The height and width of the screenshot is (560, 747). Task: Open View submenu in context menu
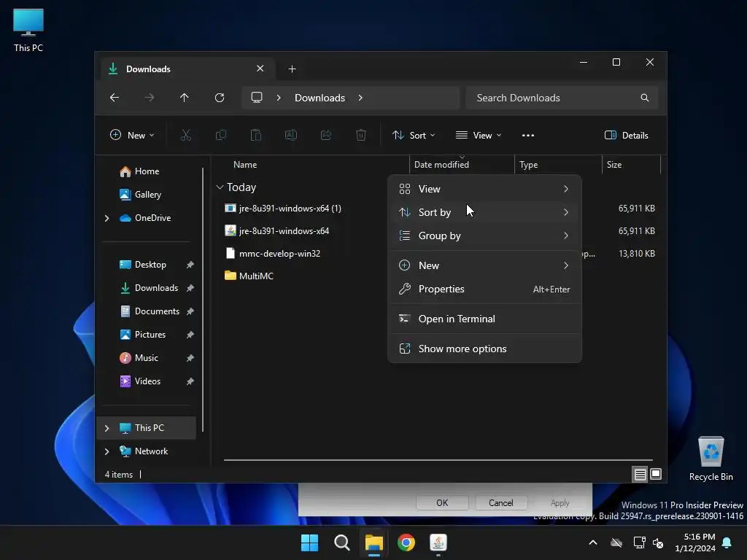(x=484, y=189)
